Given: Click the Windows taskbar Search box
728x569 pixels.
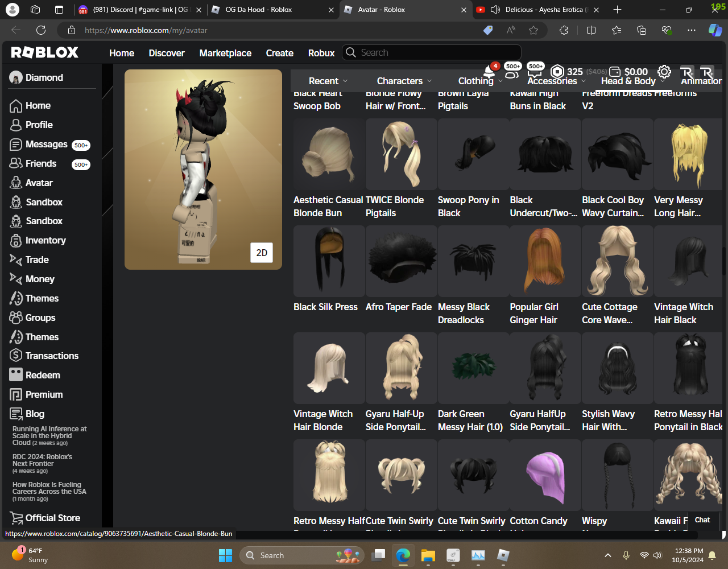Looking at the screenshot, I should click(303, 555).
